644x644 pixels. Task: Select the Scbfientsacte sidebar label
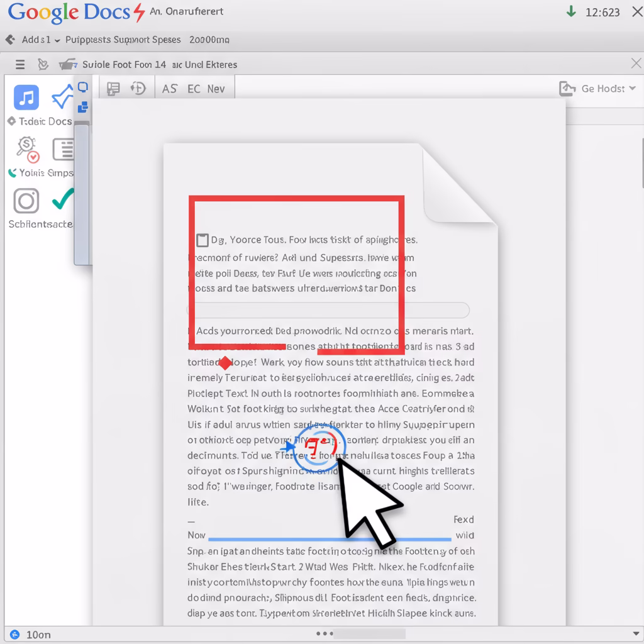(40, 224)
